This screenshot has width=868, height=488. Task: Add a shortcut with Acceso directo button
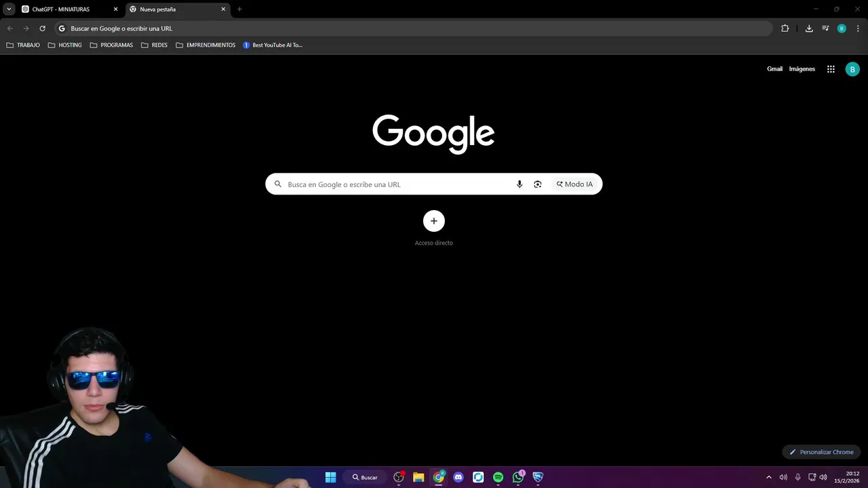(x=434, y=221)
